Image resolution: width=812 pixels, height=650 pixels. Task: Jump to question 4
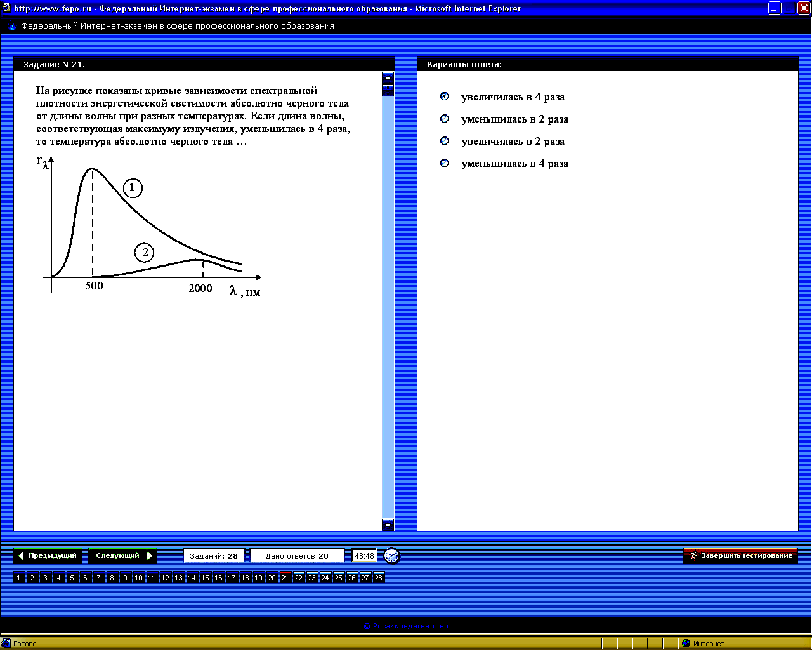[x=59, y=578]
